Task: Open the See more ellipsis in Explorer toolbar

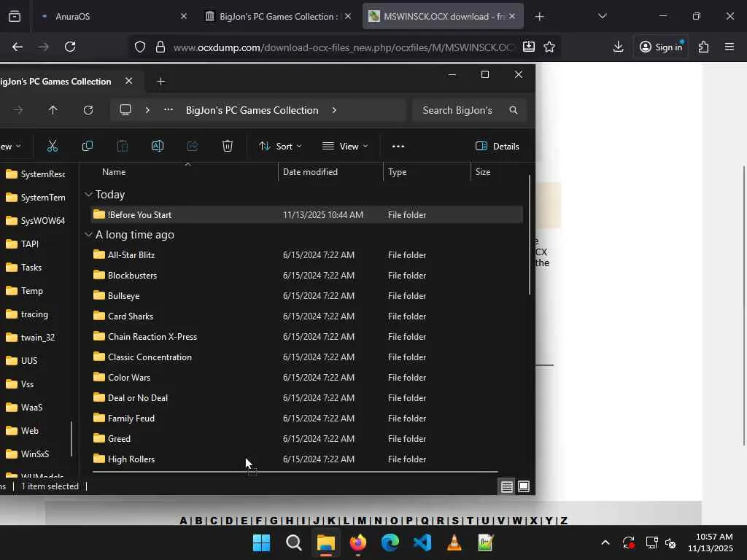Action: click(398, 146)
